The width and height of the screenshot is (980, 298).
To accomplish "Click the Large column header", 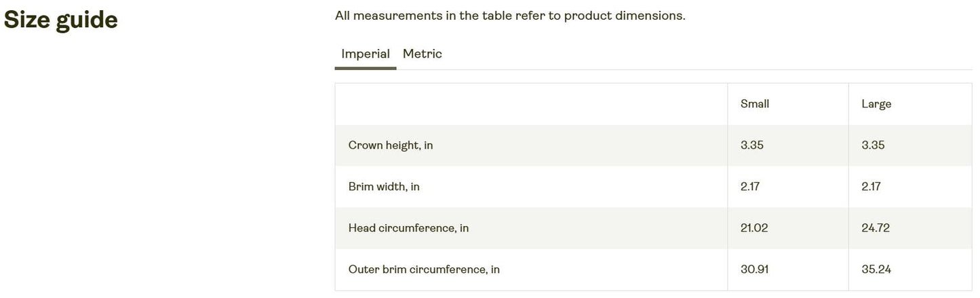I will [x=876, y=104].
